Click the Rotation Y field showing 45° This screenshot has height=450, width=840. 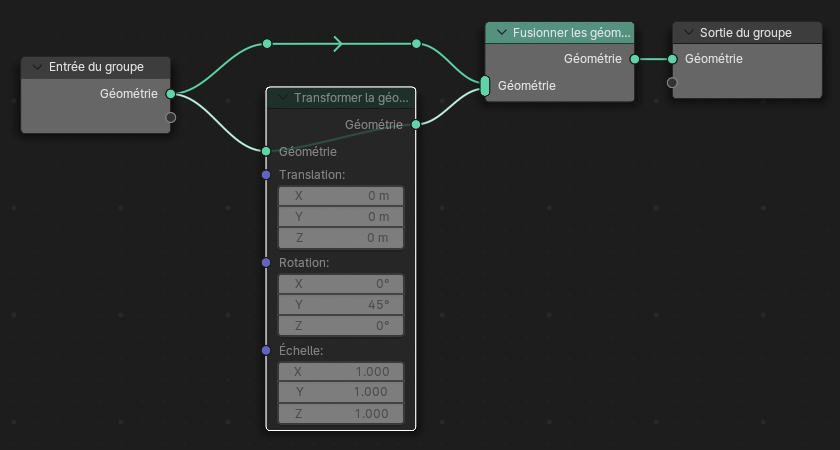pyautogui.click(x=341, y=305)
